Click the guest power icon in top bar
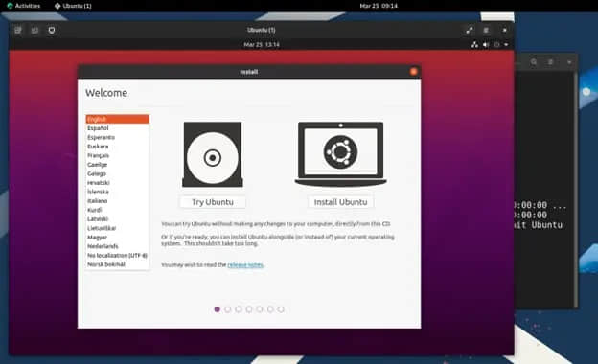This screenshot has width=598, height=364. (x=496, y=45)
